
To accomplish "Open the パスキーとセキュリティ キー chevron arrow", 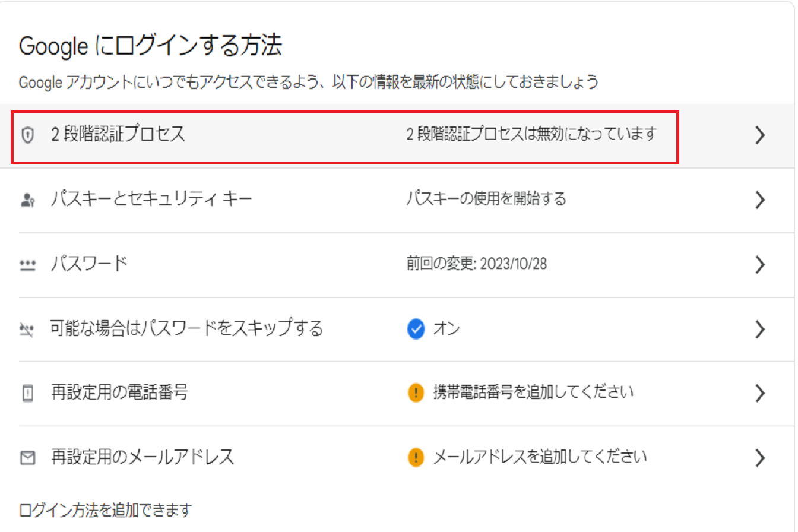I will pyautogui.click(x=759, y=200).
